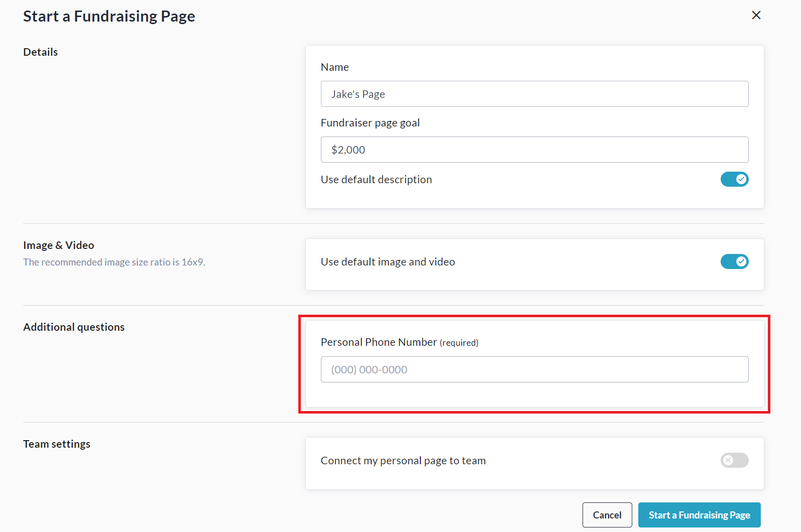Click the recommended image size ratio hint

[114, 262]
